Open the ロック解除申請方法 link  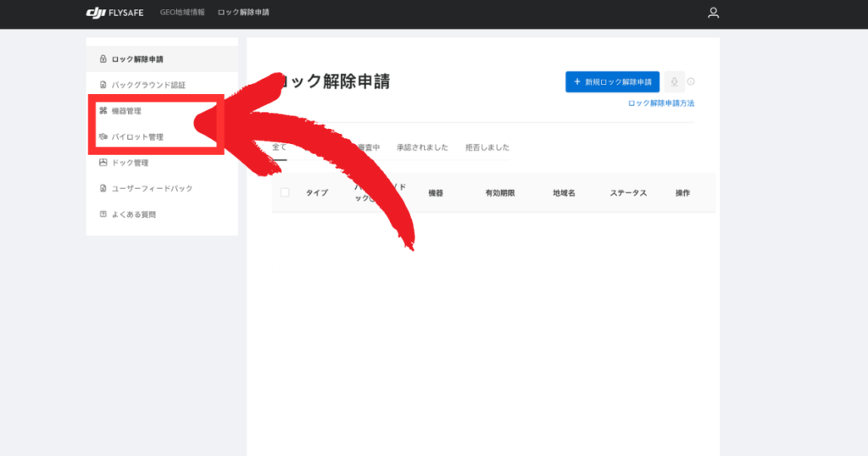click(x=660, y=103)
